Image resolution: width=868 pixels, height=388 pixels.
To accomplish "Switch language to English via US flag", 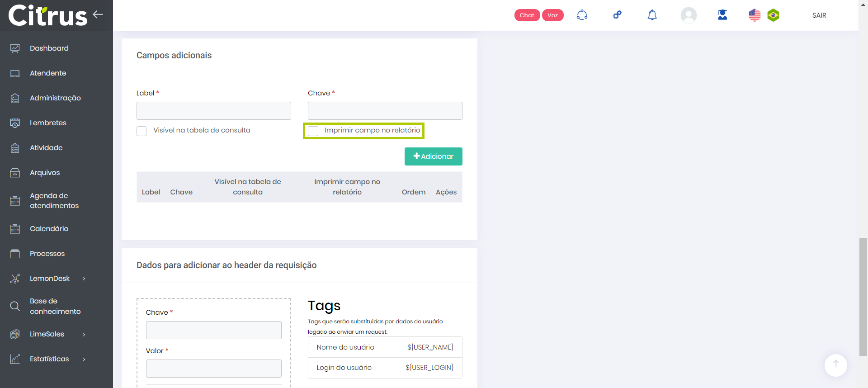I will point(754,15).
